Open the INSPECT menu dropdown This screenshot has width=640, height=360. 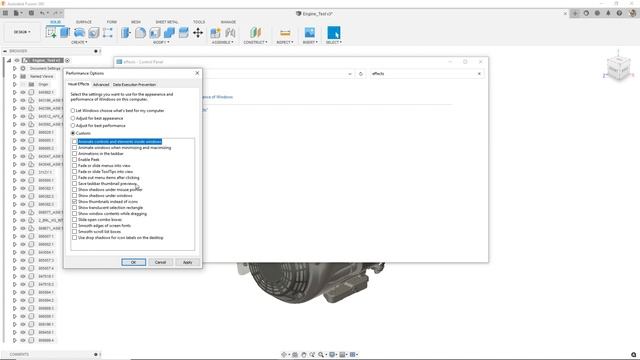[285, 42]
